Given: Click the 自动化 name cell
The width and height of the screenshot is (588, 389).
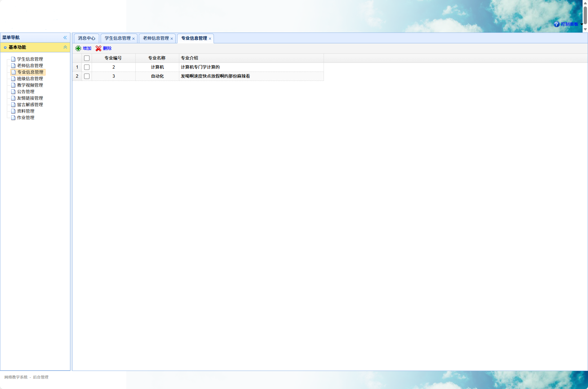Looking at the screenshot, I should 157,76.
